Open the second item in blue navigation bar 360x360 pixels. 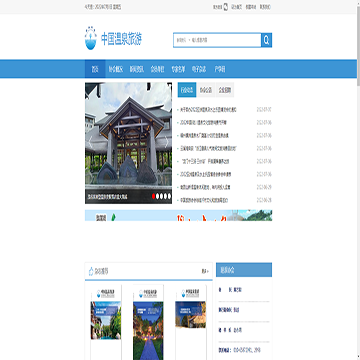coord(116,69)
